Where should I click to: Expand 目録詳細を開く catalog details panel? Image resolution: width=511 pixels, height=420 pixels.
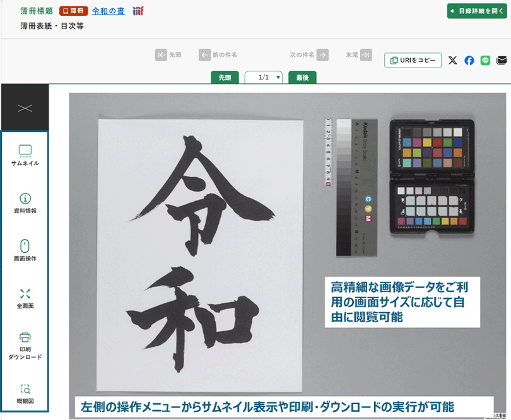tap(477, 11)
